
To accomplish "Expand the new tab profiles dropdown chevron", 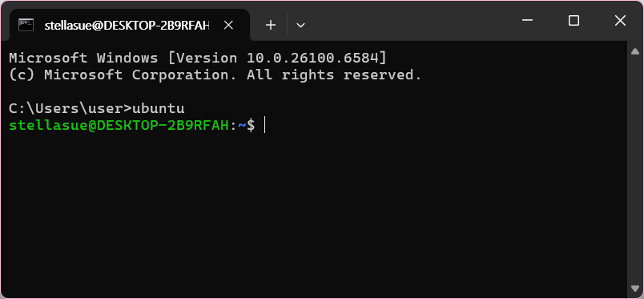I will coord(300,26).
